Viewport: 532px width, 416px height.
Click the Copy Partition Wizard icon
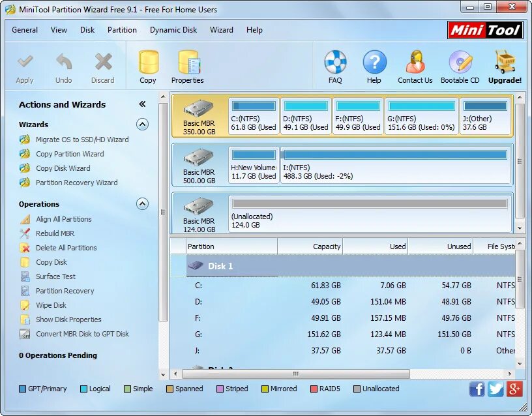coord(24,154)
